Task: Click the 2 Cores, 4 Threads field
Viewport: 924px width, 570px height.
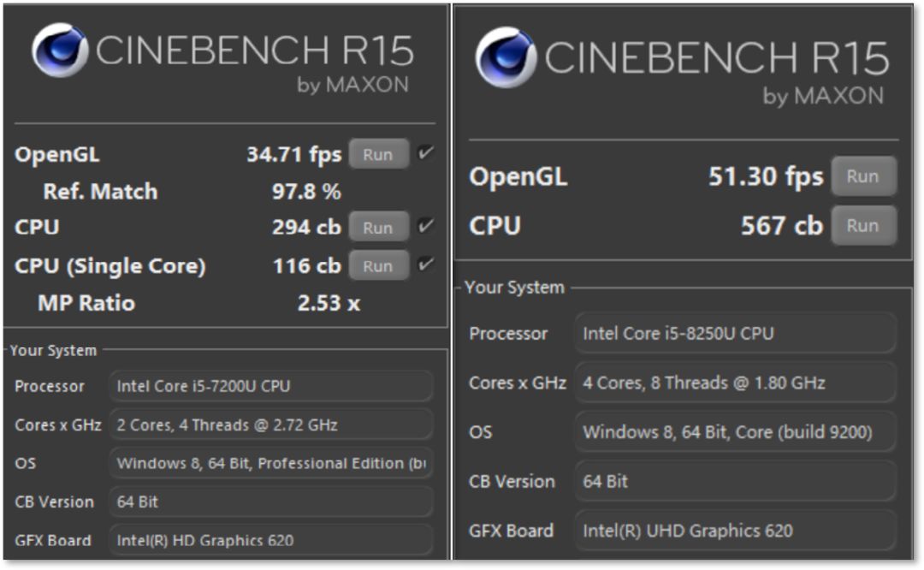Action: click(271, 425)
